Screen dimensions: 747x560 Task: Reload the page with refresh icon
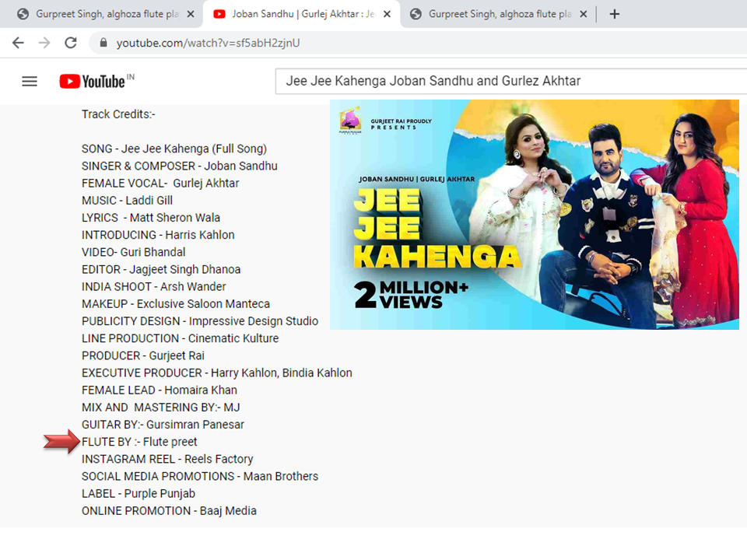click(x=71, y=43)
